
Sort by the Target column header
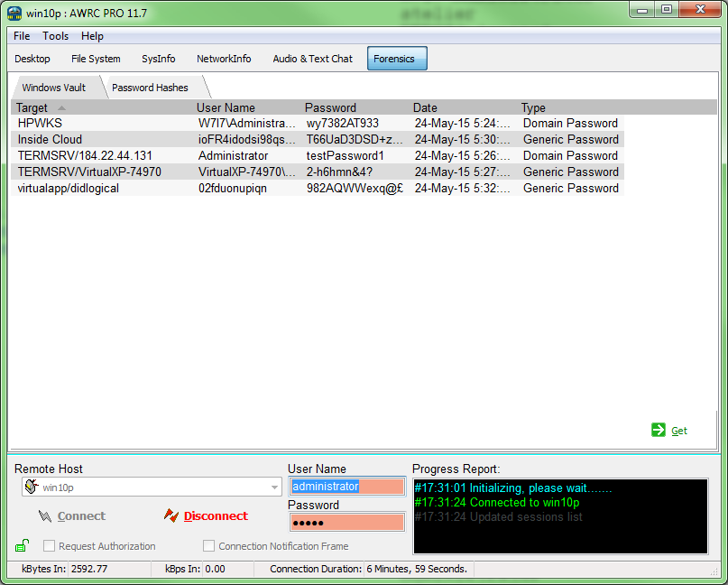[x=32, y=107]
